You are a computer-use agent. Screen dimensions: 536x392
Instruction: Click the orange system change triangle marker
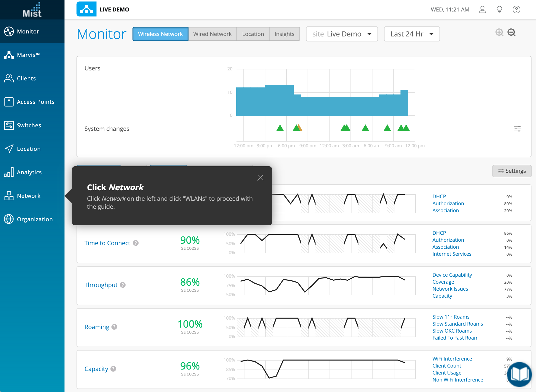pos(300,128)
